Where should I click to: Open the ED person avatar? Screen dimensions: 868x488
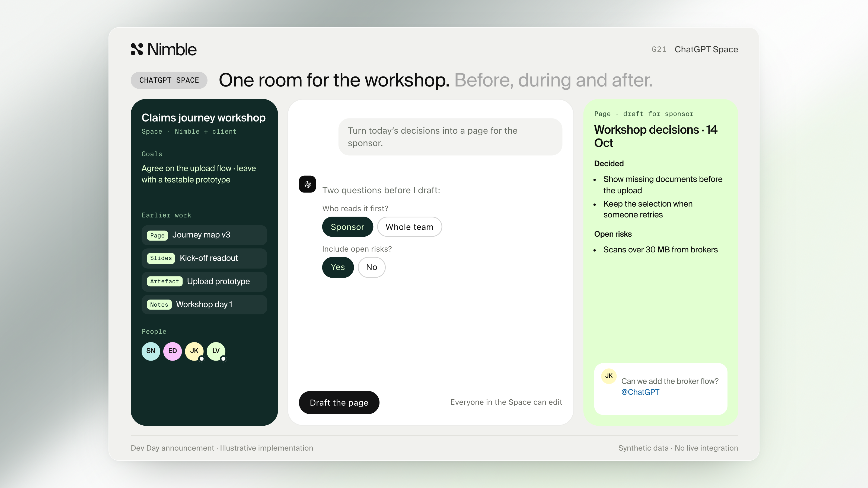[173, 351]
